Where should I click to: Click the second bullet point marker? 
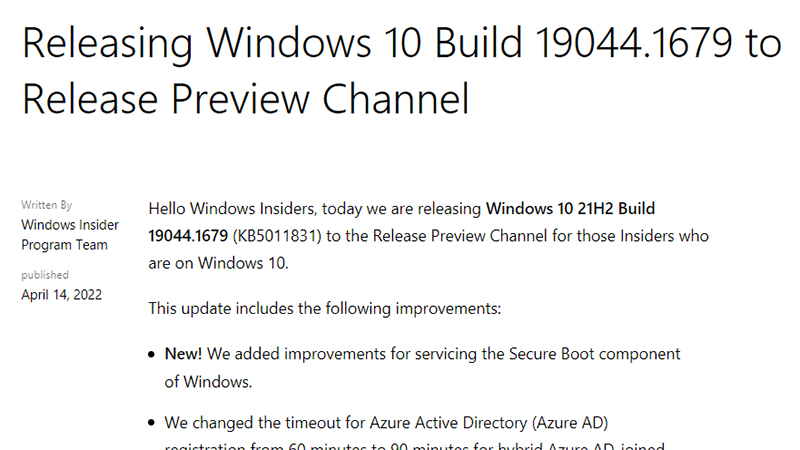click(153, 424)
